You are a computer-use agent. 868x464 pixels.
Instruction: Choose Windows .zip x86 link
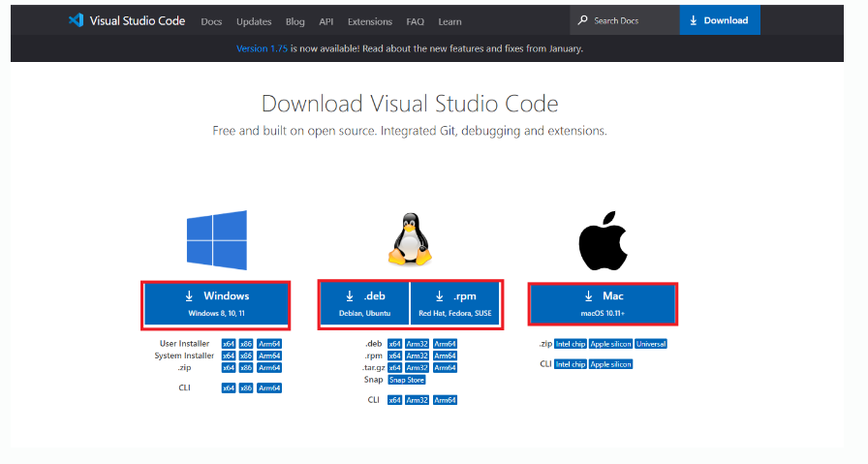coord(246,368)
